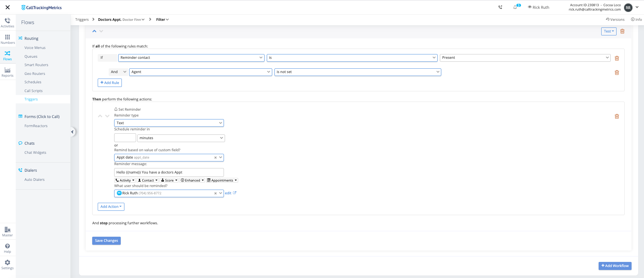Open Help from sidebar
The image size is (644, 278).
[7, 248]
